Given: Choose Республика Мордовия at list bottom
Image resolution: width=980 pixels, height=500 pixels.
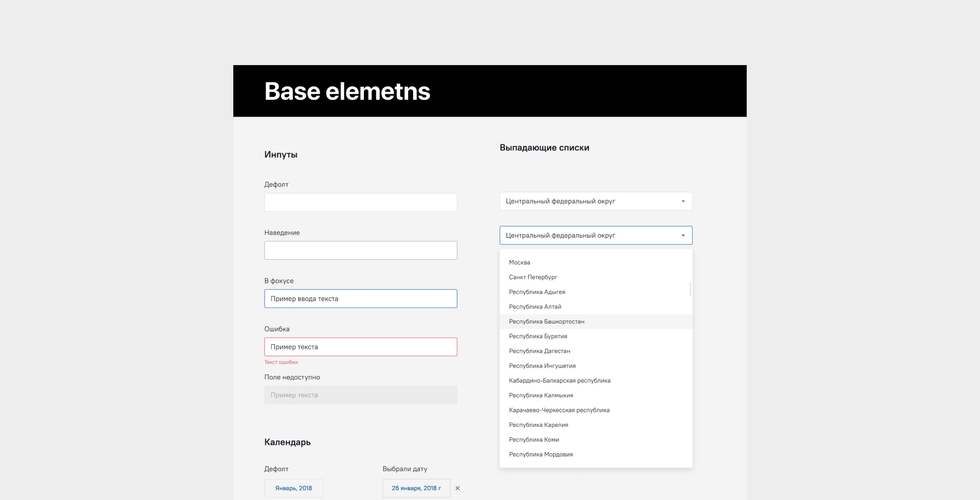Looking at the screenshot, I should 540,454.
